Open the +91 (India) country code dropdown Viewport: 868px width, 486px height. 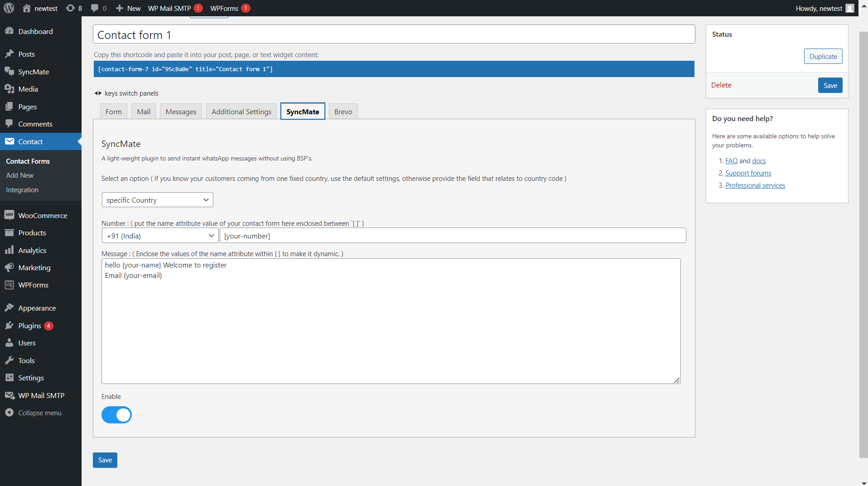tap(160, 236)
